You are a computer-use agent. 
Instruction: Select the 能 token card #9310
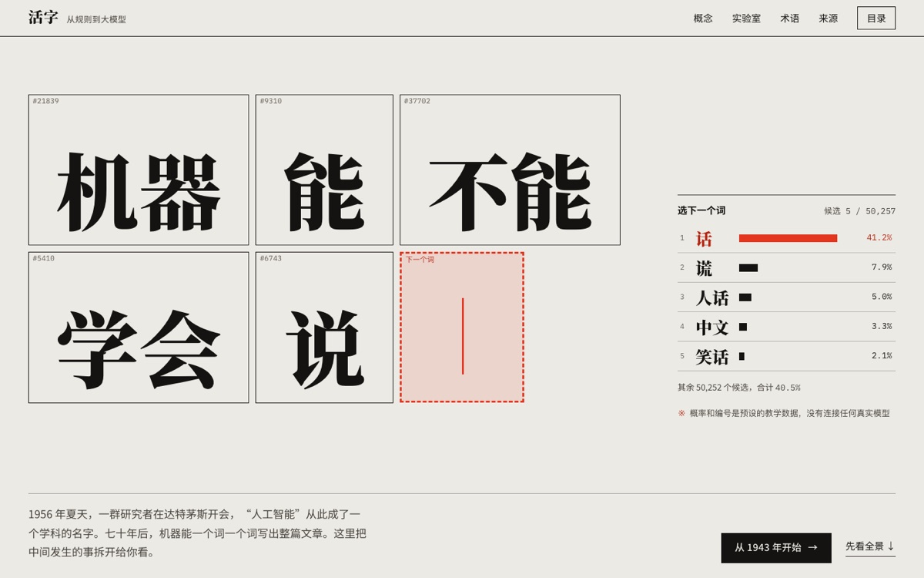click(x=324, y=170)
